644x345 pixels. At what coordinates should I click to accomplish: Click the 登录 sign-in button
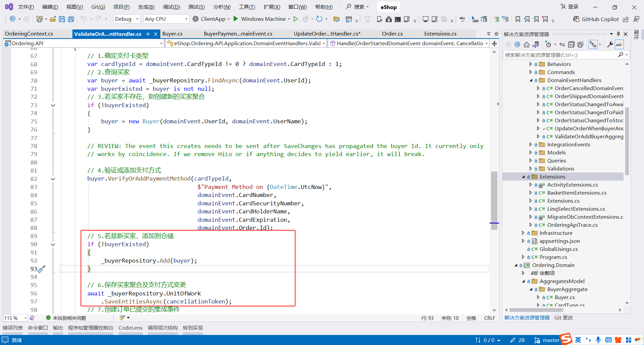coord(570,7)
